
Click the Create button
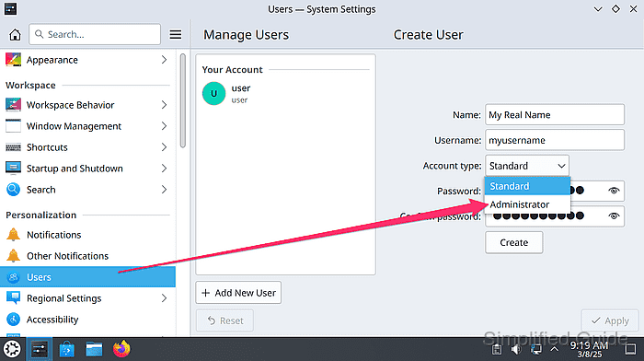point(513,242)
